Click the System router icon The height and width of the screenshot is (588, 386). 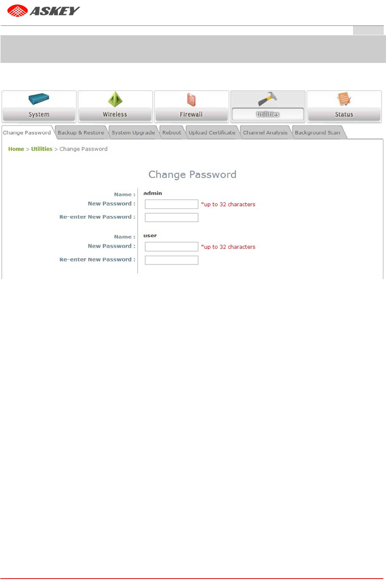click(39, 99)
